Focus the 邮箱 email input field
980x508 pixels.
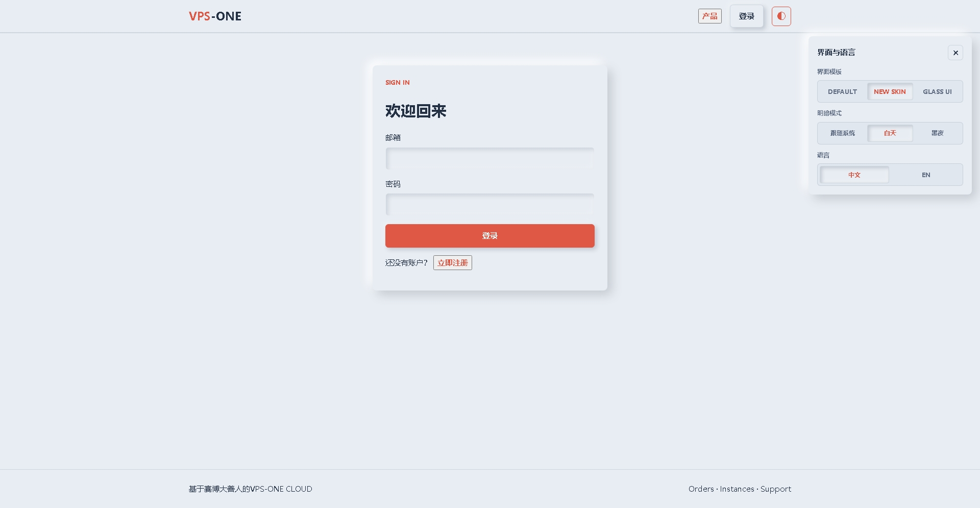tap(489, 158)
